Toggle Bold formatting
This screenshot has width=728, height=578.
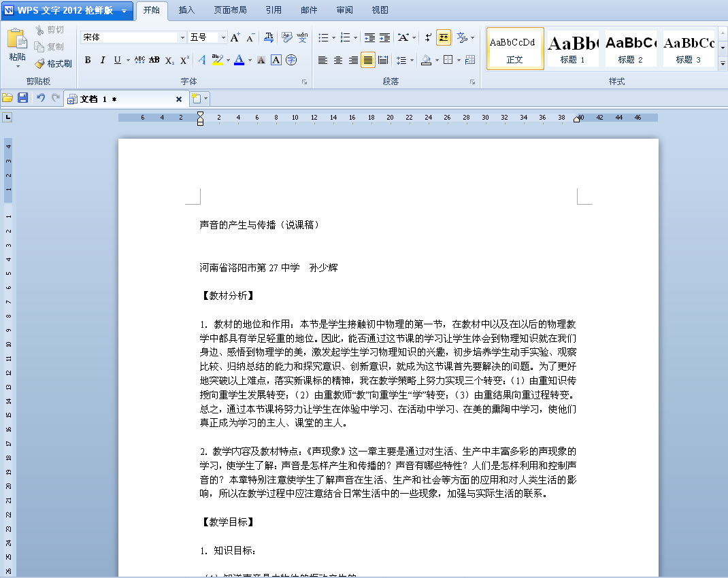click(88, 60)
